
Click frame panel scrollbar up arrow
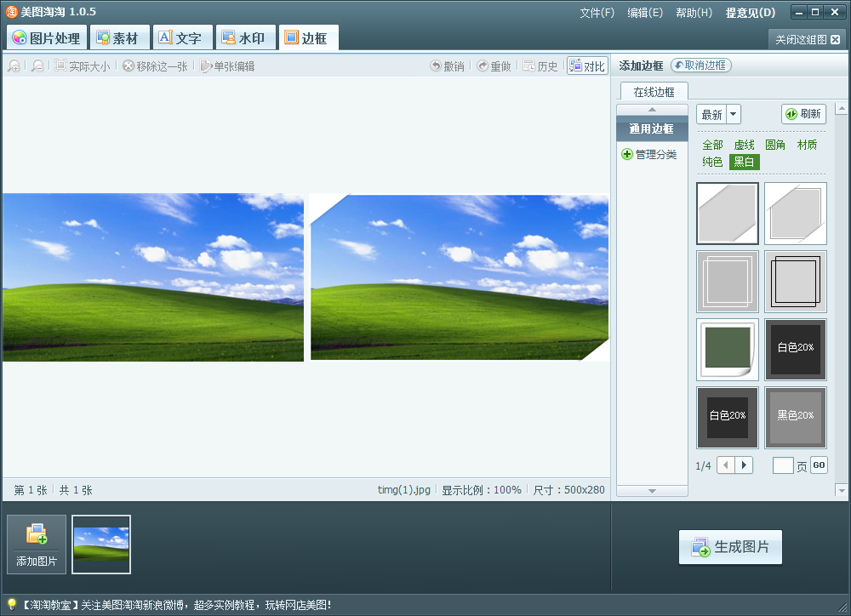click(842, 109)
